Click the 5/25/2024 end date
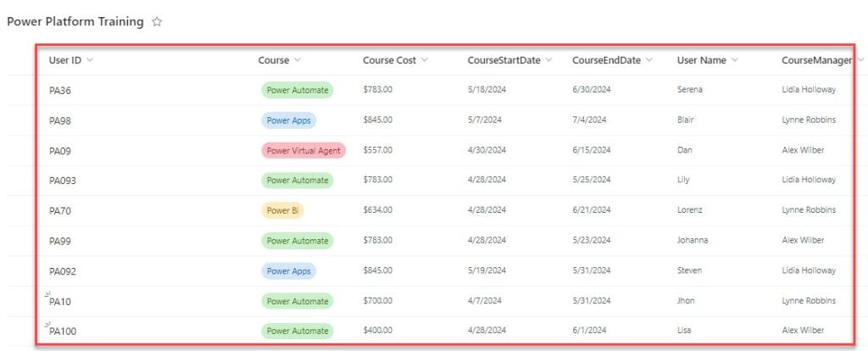This screenshot has width=868, height=351. tap(591, 180)
